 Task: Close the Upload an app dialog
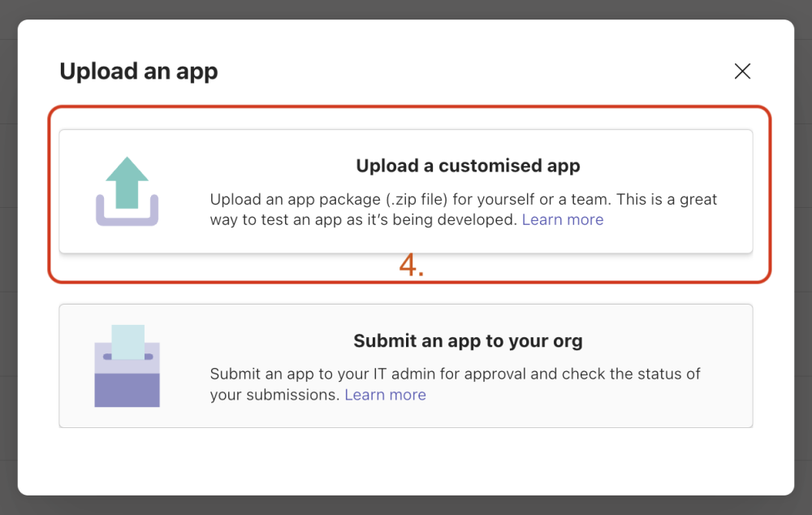(742, 71)
